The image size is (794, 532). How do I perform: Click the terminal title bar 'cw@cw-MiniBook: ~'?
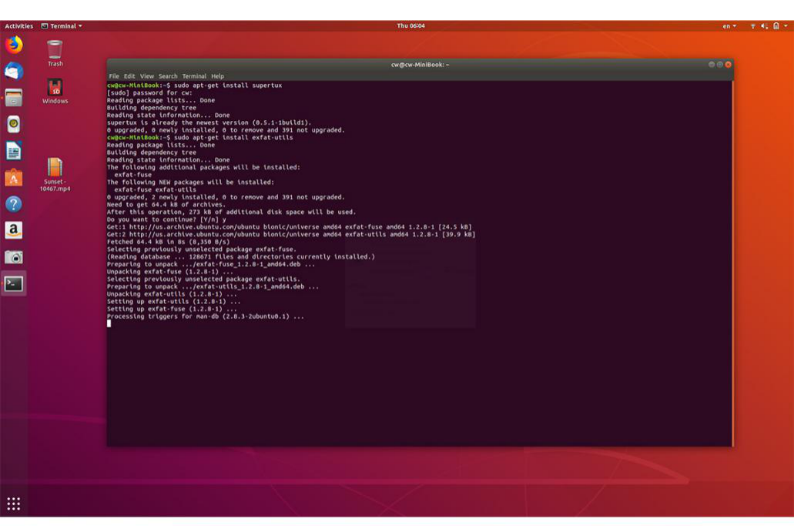click(420, 64)
